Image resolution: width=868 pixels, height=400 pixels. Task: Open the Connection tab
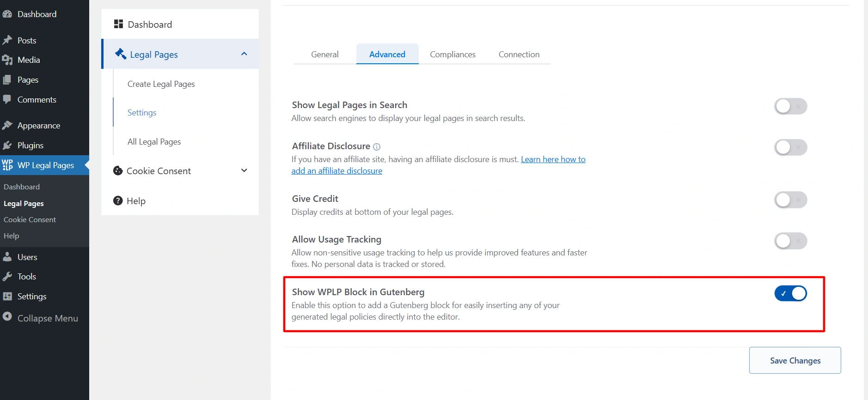(519, 54)
